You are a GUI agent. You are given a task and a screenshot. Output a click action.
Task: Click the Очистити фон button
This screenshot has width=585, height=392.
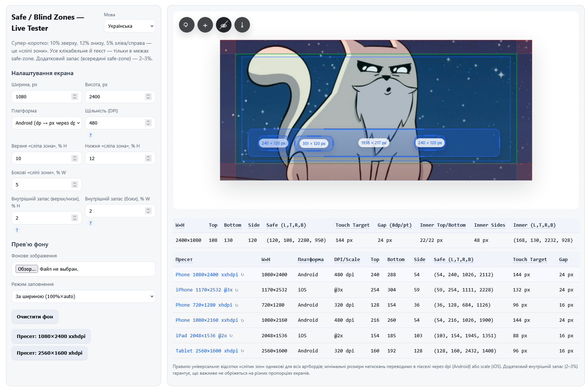35,317
